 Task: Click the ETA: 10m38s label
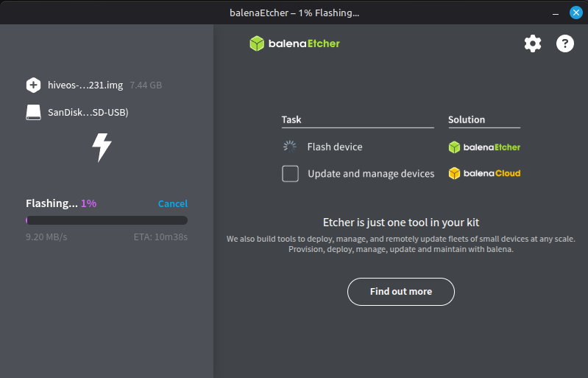[160, 237]
